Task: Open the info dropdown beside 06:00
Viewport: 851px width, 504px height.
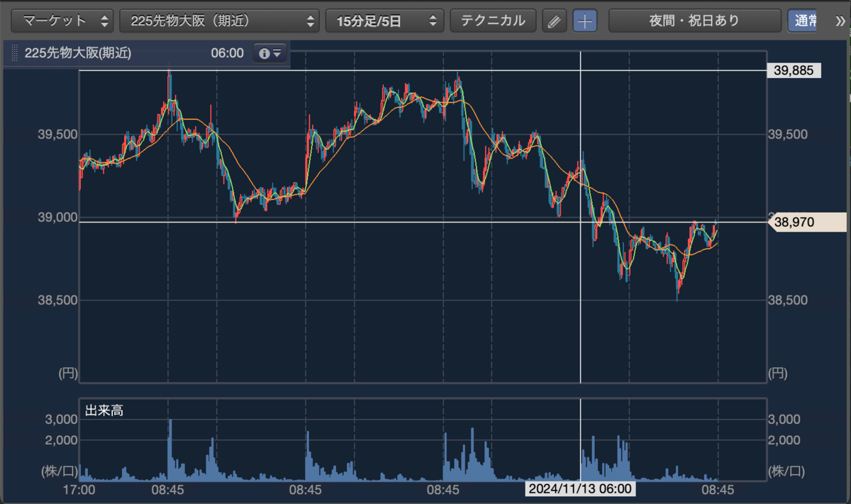Action: pyautogui.click(x=270, y=53)
